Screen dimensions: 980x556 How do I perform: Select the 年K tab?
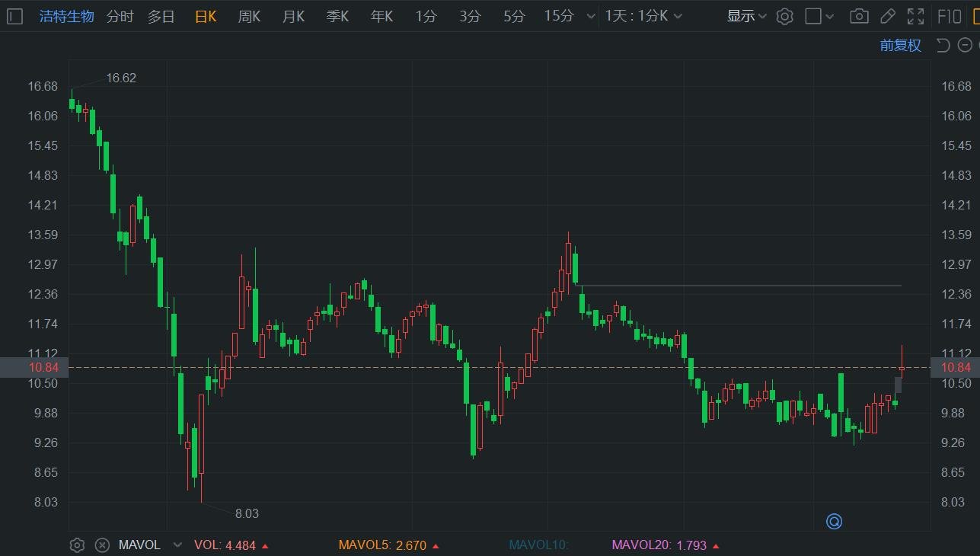(381, 16)
